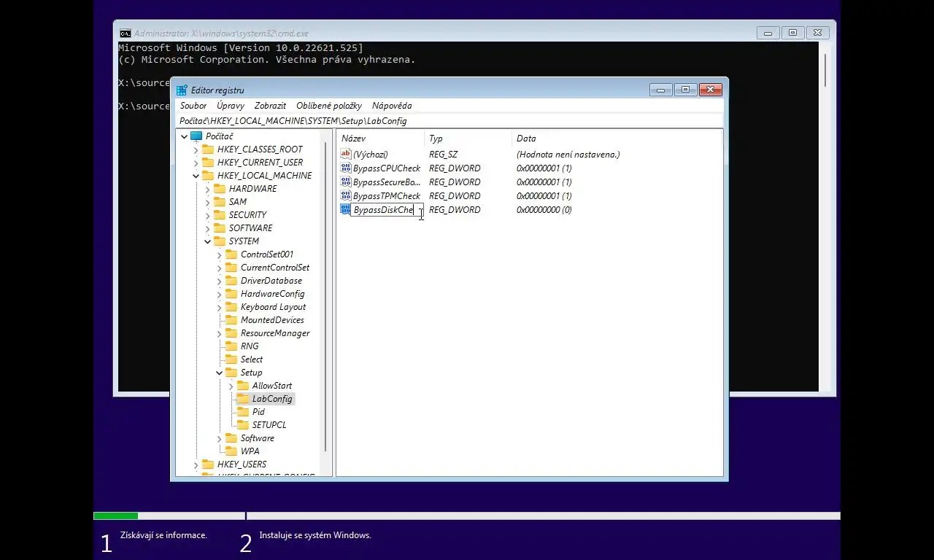Collapse the SYSTEM key node

pyautogui.click(x=207, y=241)
